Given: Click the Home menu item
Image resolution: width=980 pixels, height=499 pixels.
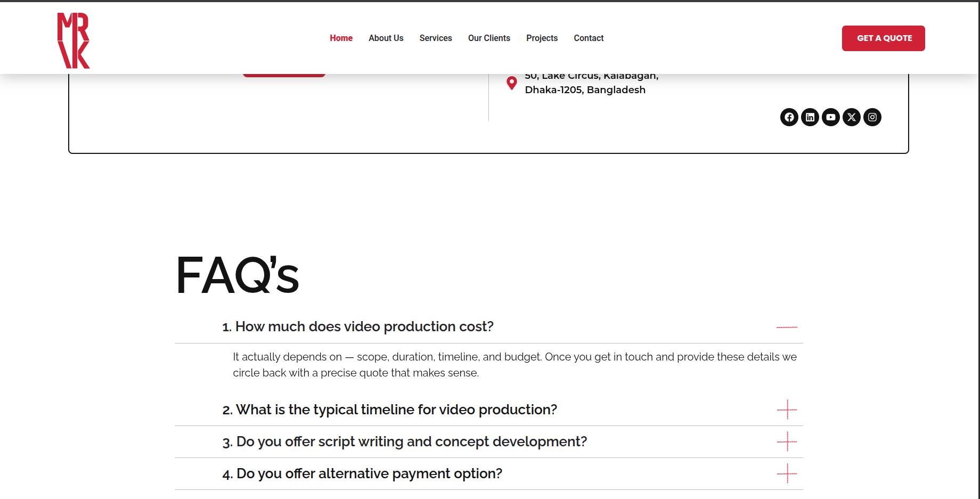Looking at the screenshot, I should pos(341,38).
